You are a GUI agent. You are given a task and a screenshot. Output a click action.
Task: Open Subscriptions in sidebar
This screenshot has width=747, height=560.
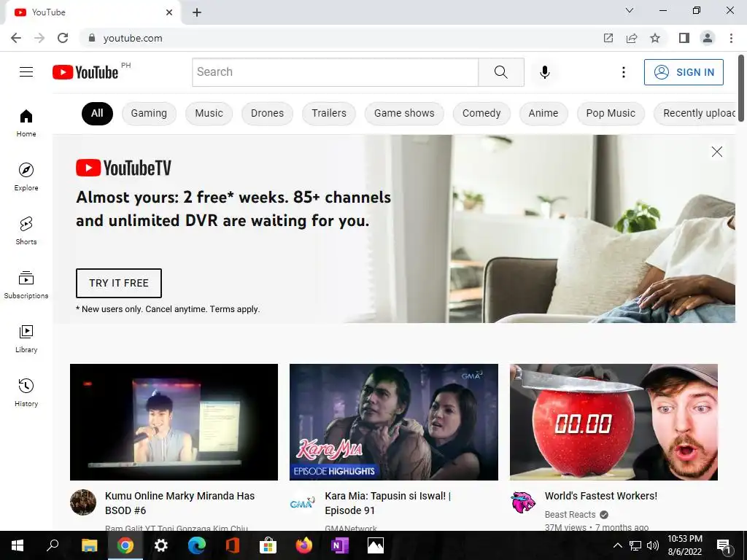(26, 284)
